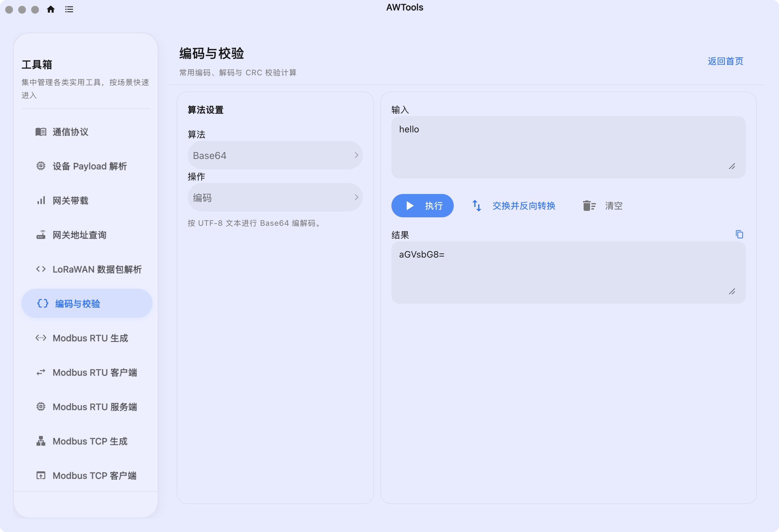Open Modbus RTU 生成 tool

(86, 338)
